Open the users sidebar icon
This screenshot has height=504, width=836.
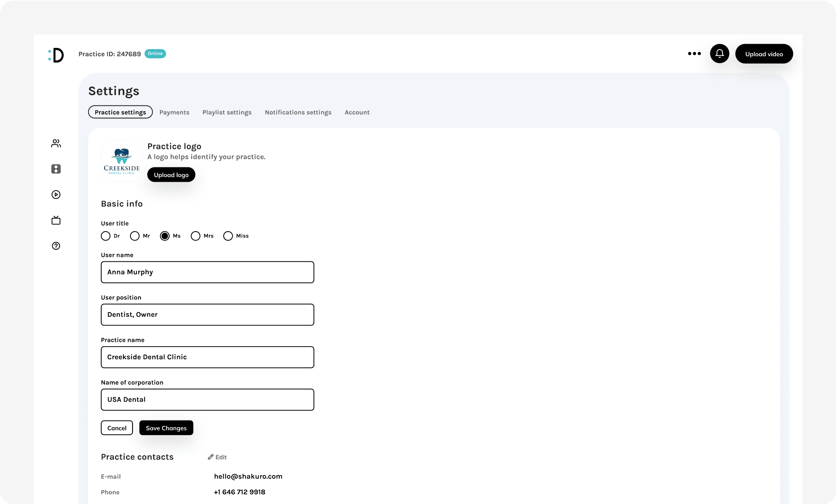tap(56, 144)
